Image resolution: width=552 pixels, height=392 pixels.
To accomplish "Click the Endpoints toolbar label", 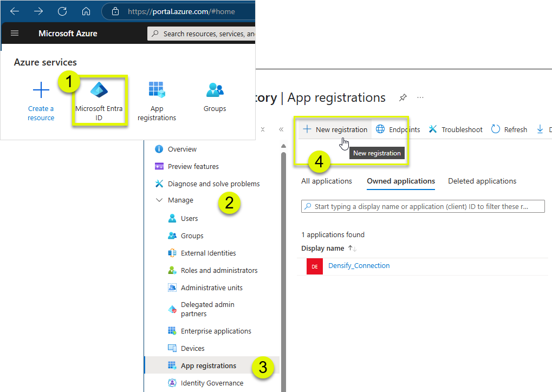I will (404, 129).
